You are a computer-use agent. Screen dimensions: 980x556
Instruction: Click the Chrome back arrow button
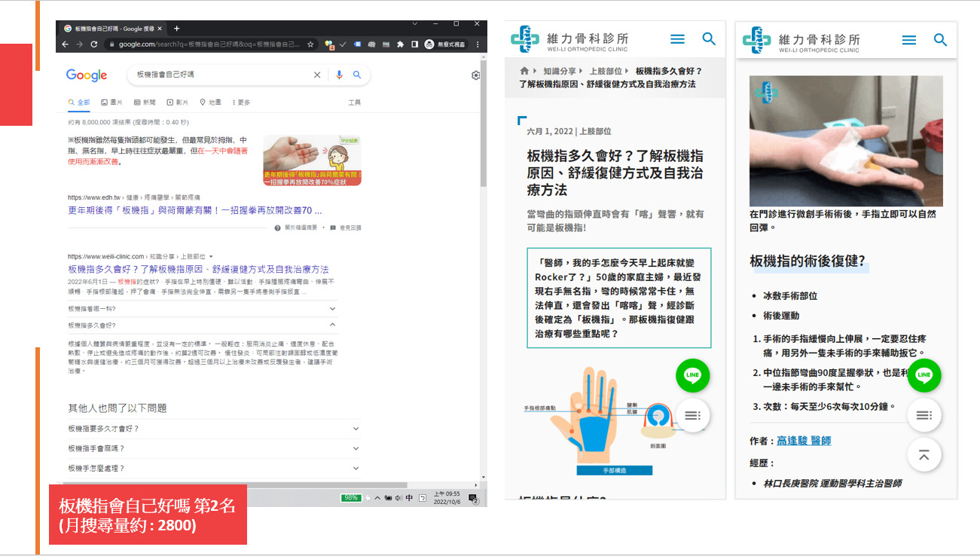pos(66,44)
